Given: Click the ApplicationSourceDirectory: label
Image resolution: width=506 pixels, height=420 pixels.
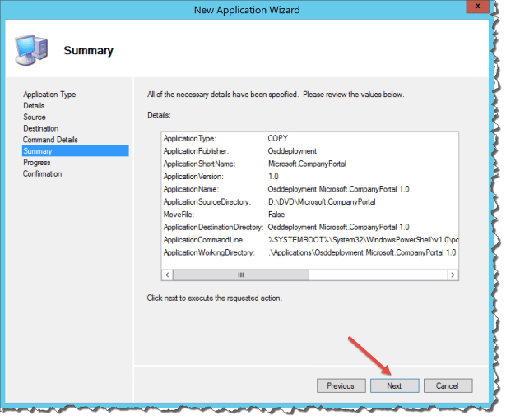Looking at the screenshot, I should point(207,201).
